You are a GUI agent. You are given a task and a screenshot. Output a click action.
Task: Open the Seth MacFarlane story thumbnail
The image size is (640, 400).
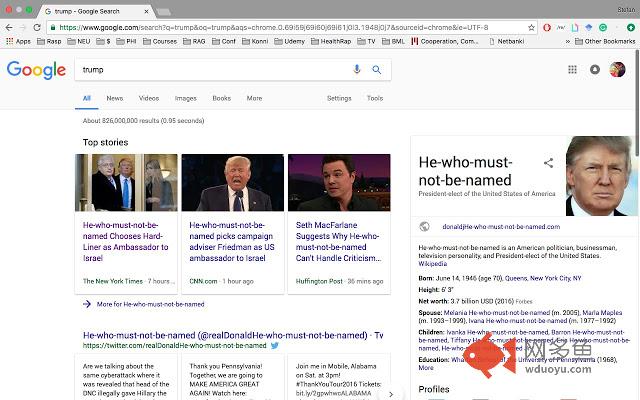pos(339,182)
